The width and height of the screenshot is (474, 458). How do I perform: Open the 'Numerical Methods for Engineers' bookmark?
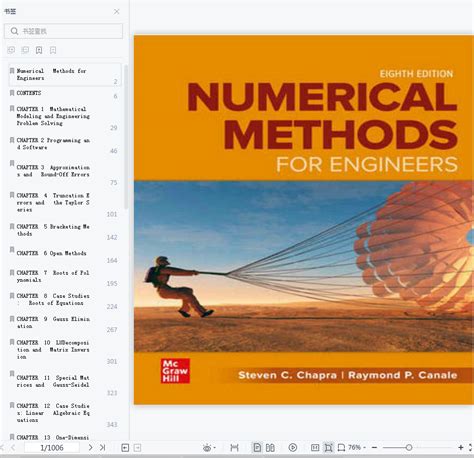pos(65,75)
